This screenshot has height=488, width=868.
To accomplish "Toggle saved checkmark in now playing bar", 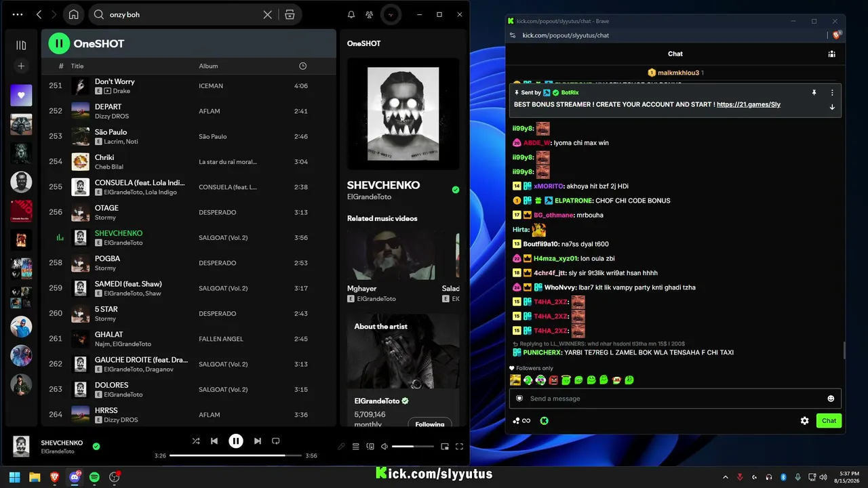I will [x=96, y=446].
